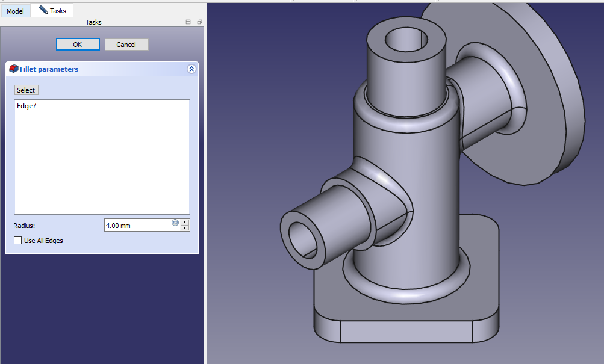Click the Tasks panel maximize icon
The image size is (604, 364).
(x=188, y=22)
